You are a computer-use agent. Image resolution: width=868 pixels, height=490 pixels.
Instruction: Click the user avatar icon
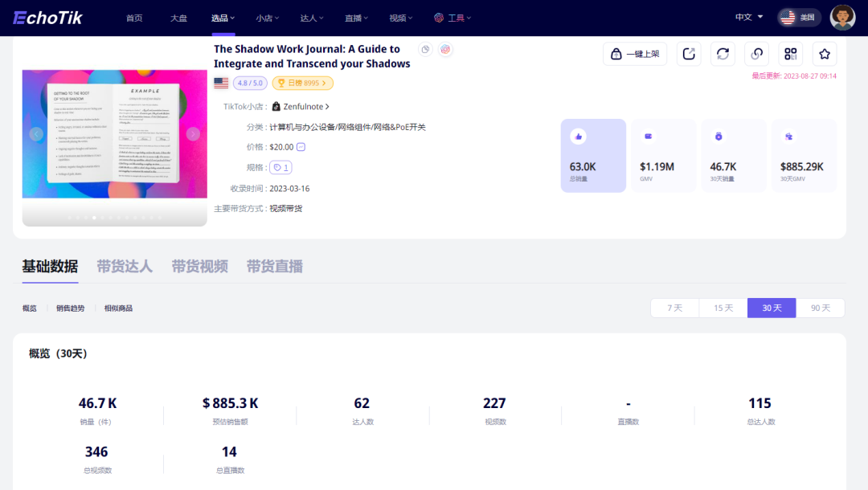842,17
